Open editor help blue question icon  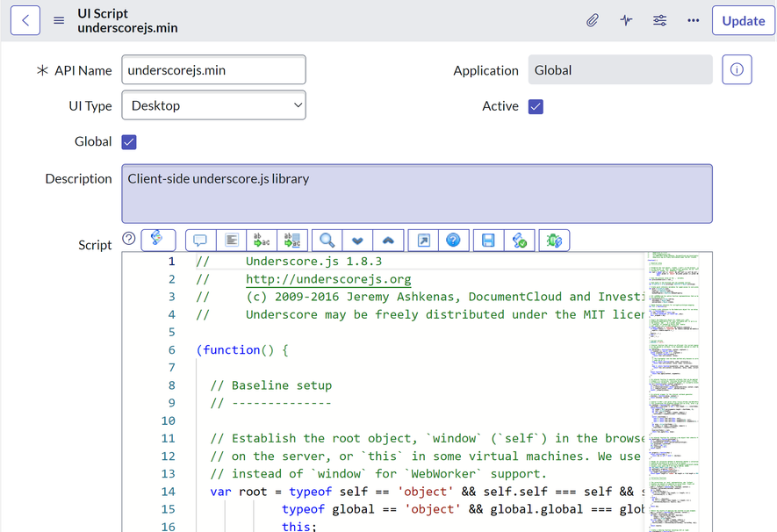point(453,241)
